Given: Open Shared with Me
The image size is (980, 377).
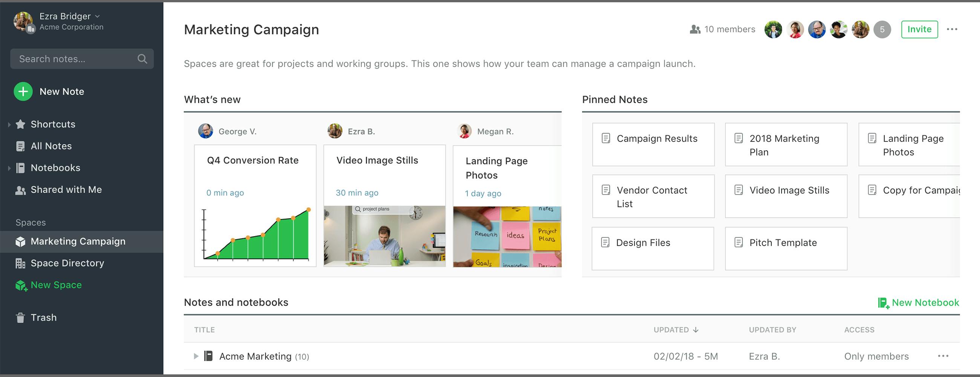Looking at the screenshot, I should click(66, 190).
